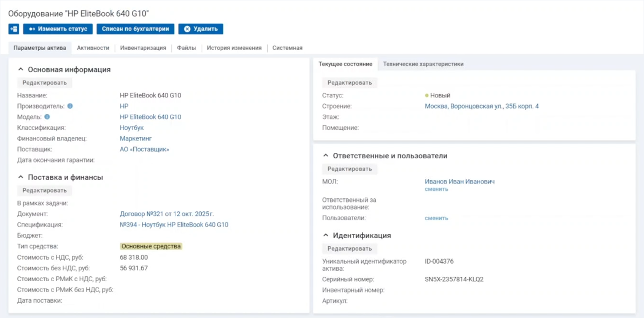Collapse the Основная информация section
644x318 pixels.
point(20,70)
